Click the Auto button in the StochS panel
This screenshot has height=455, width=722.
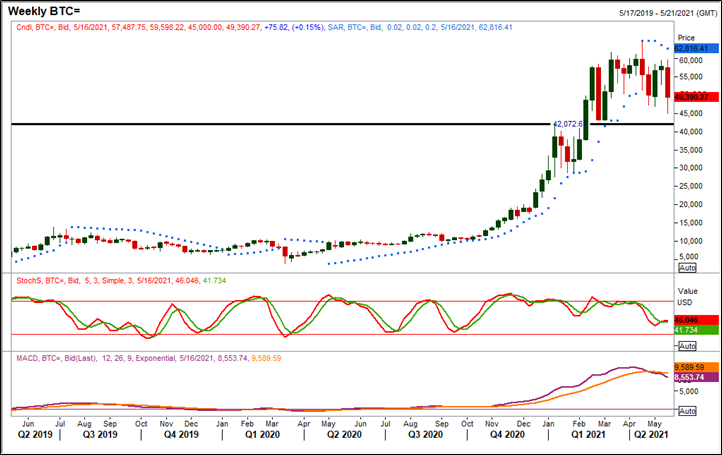click(687, 345)
